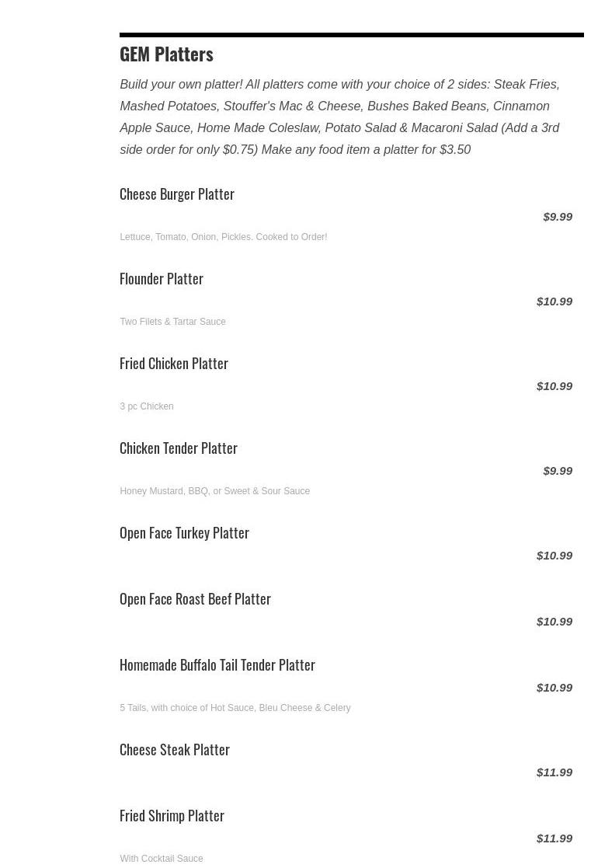Click the Flounder Platter $10.99 price
Image resolution: width=598 pixels, height=868 pixels.
pos(555,302)
